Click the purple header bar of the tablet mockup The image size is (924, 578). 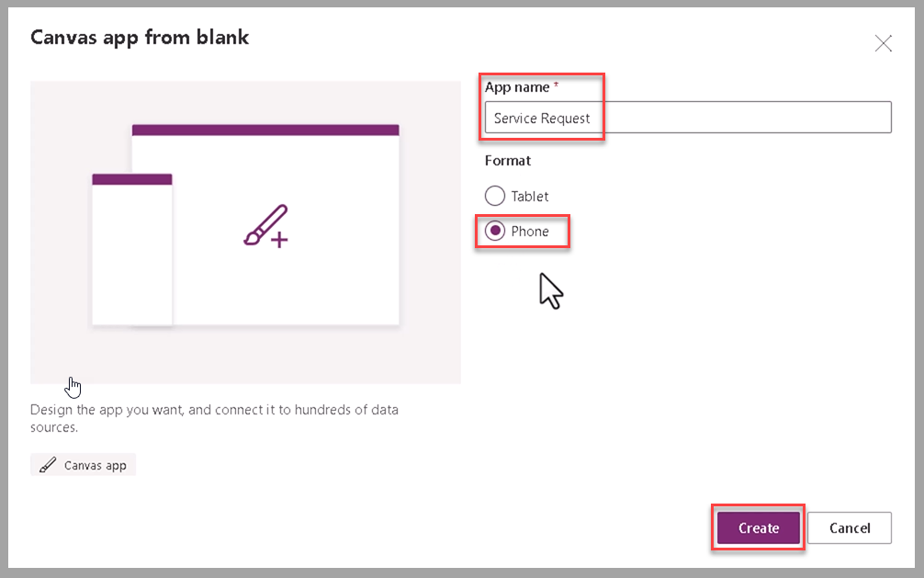265,130
